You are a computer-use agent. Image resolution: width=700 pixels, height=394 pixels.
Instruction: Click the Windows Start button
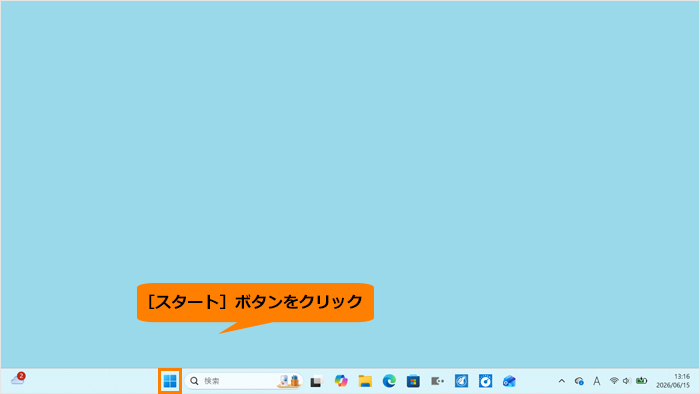click(170, 381)
